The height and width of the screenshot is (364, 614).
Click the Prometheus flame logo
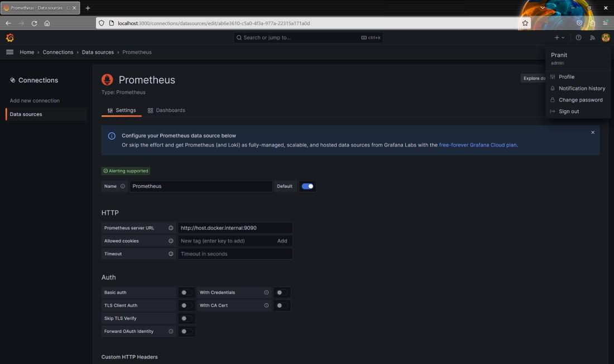coord(107,80)
